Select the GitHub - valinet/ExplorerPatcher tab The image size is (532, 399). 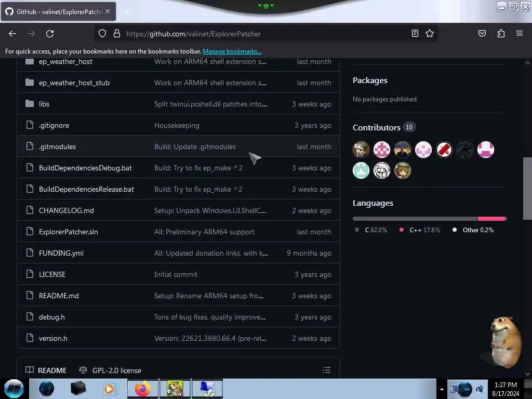click(x=58, y=11)
